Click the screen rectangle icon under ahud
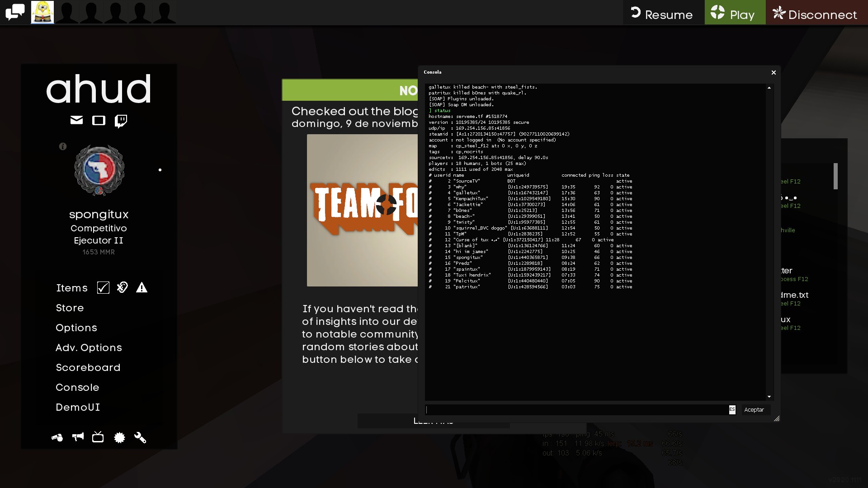This screenshot has width=868, height=488. [x=99, y=120]
